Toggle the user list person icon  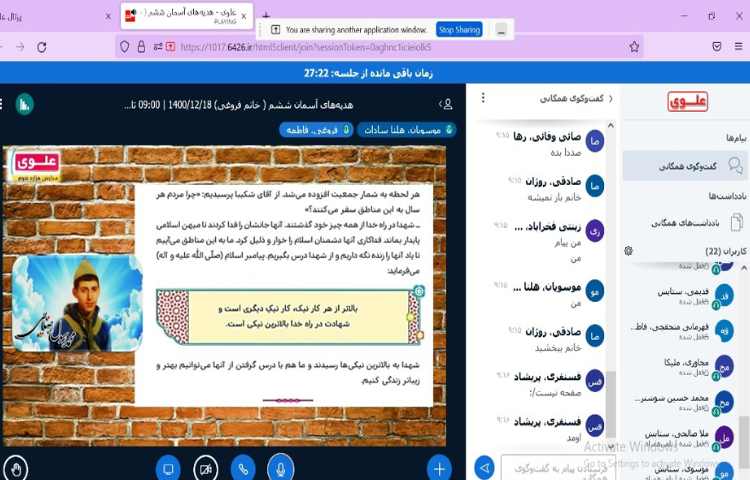click(x=446, y=104)
